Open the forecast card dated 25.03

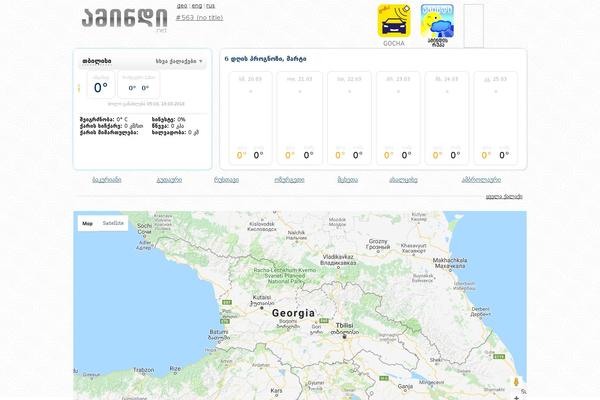pyautogui.click(x=496, y=118)
